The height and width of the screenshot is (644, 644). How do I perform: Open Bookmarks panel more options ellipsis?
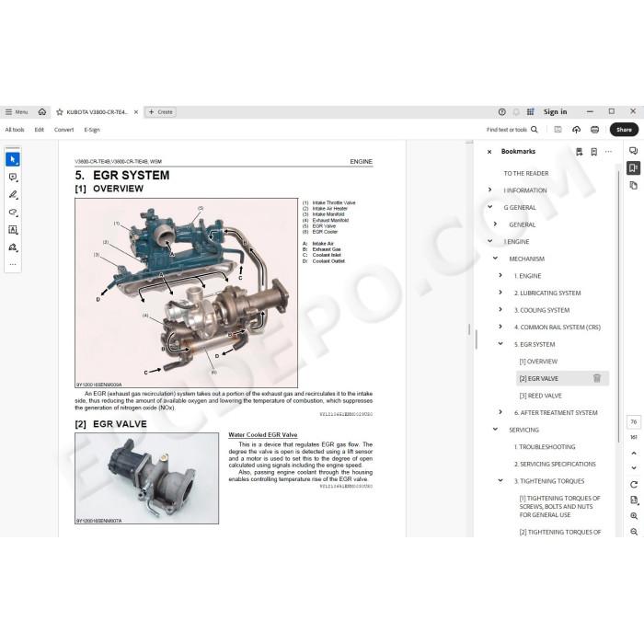coord(608,152)
